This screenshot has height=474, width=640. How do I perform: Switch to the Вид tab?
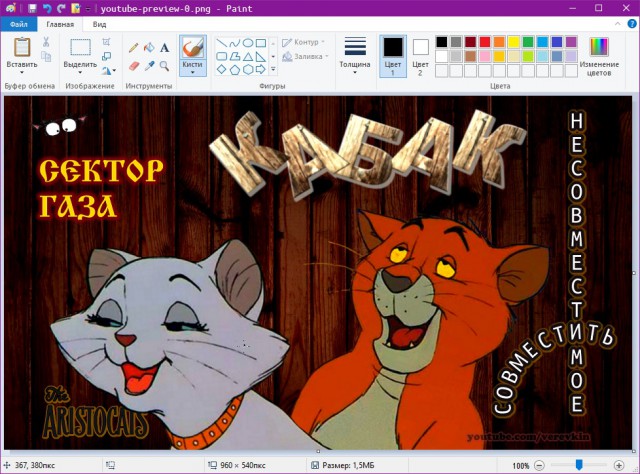99,24
